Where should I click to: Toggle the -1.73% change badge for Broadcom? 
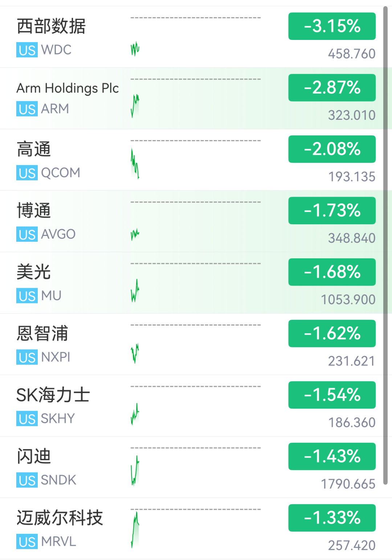(332, 210)
